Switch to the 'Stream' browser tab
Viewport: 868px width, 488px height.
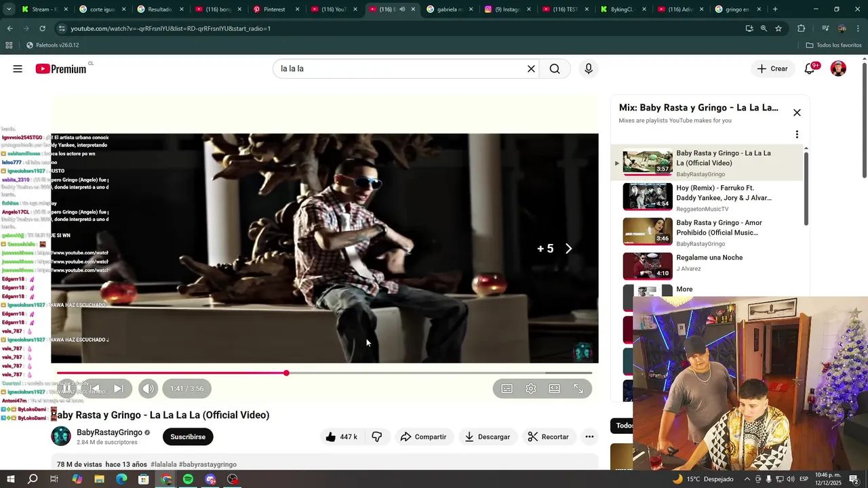pyautogui.click(x=45, y=9)
